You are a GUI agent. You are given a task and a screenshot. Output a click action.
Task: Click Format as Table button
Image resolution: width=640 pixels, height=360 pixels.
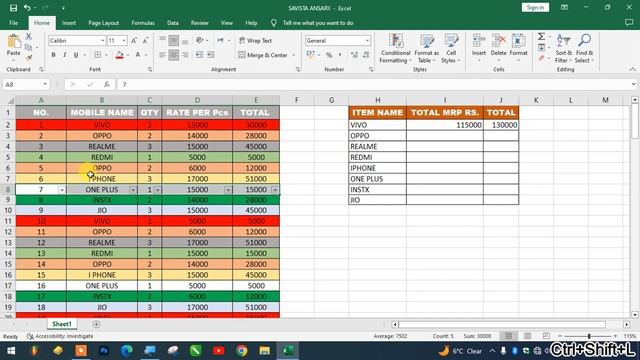(427, 49)
